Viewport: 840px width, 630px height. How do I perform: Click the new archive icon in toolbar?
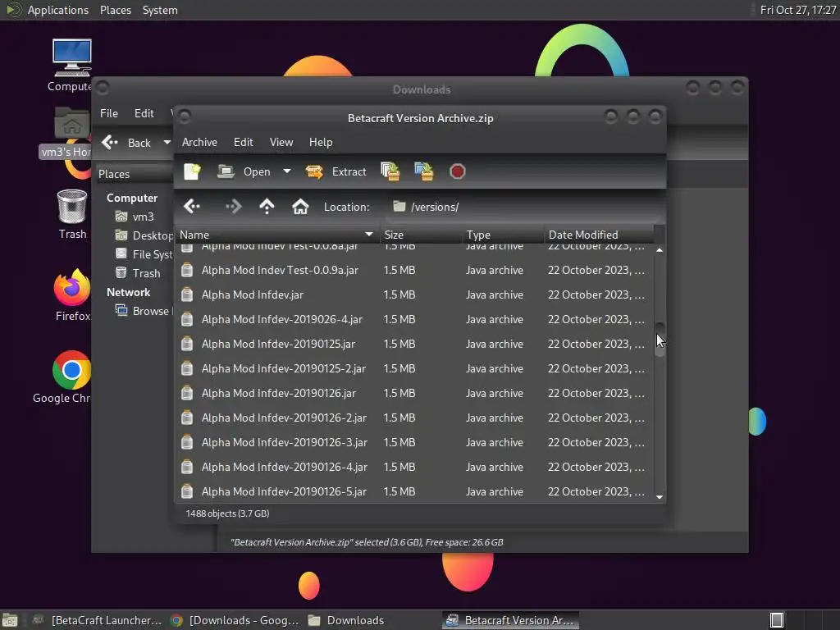(x=192, y=171)
